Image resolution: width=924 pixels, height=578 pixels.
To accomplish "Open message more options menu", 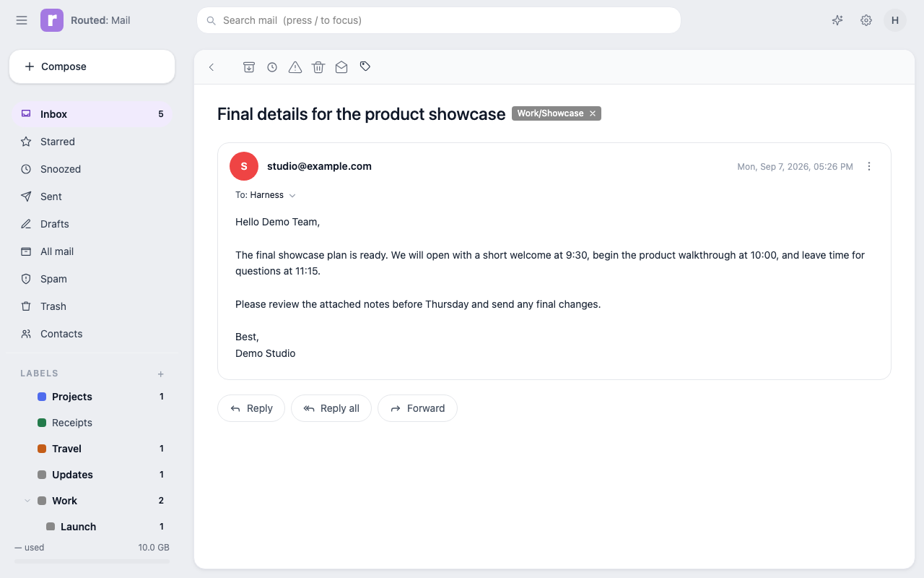I will click(x=869, y=166).
